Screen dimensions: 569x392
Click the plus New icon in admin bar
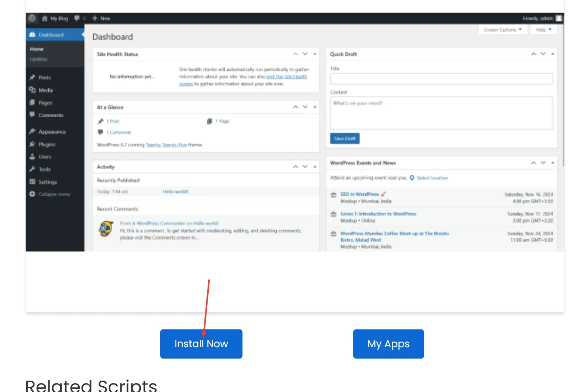[95, 18]
